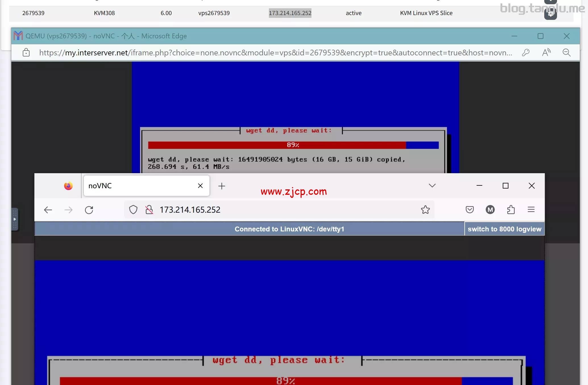Click the switch to 8000 logview button
This screenshot has width=588, height=385.
(x=504, y=229)
